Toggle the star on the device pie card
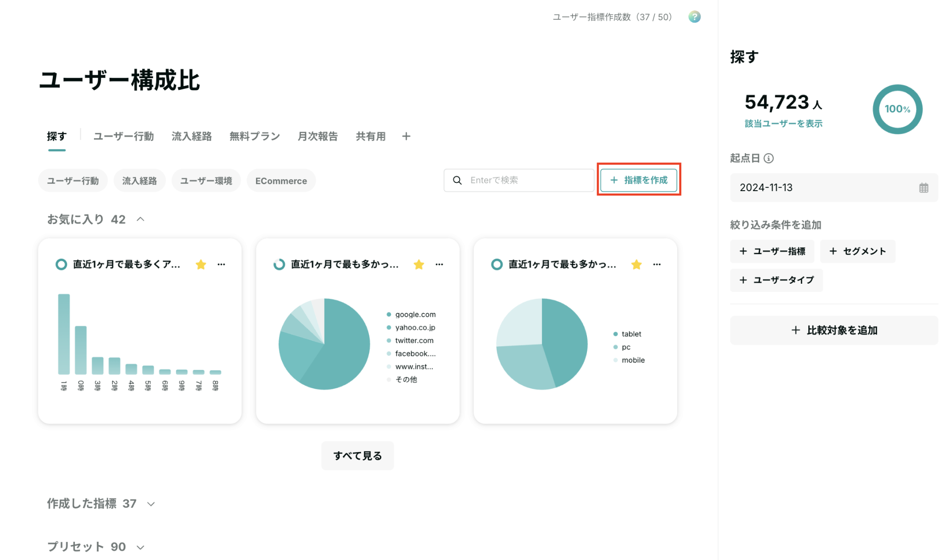 pos(636,264)
